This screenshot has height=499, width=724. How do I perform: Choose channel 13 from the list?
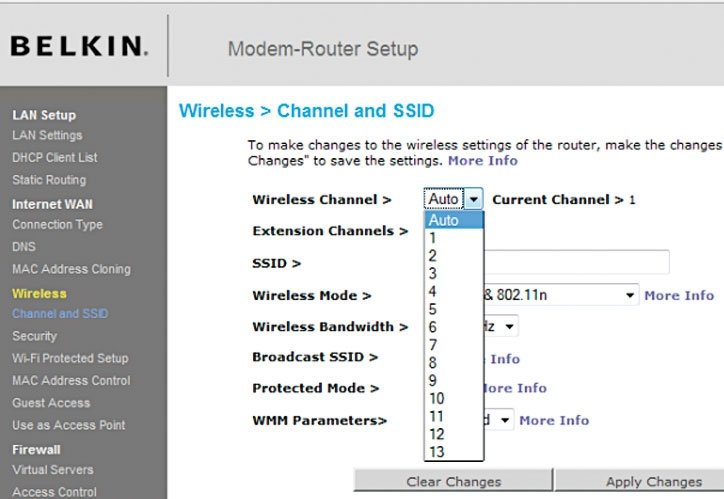click(454, 451)
